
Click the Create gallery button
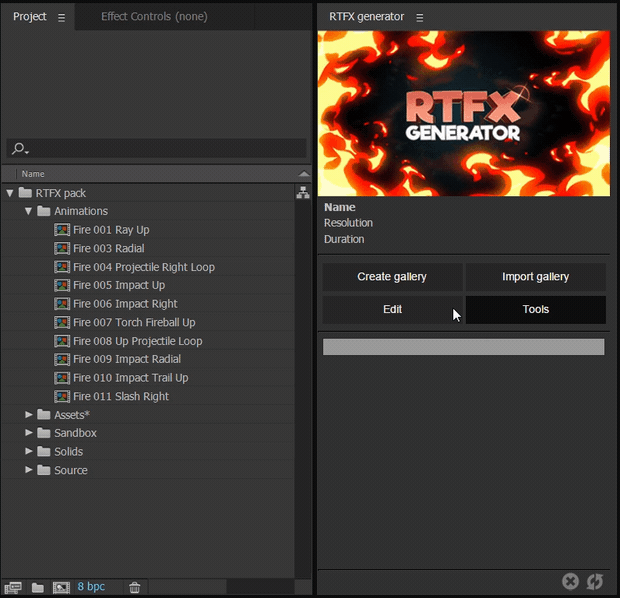(x=392, y=277)
